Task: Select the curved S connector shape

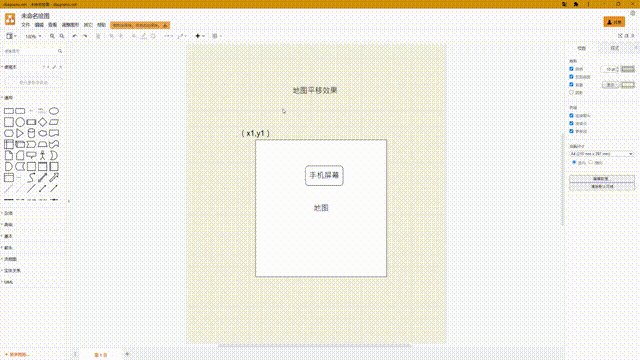Action: (x=31, y=178)
